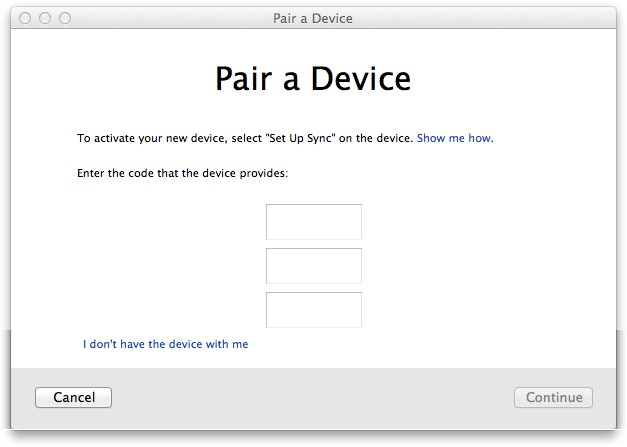Image resolution: width=627 pixels, height=447 pixels.
Task: Click the leftmost close window circle
Action: (25, 18)
